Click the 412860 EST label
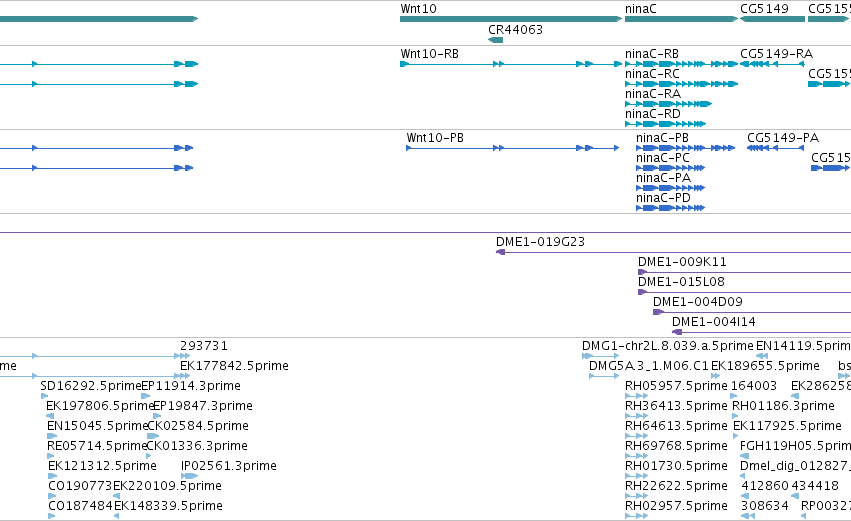Screen dimensions: 851x521 point(765,486)
